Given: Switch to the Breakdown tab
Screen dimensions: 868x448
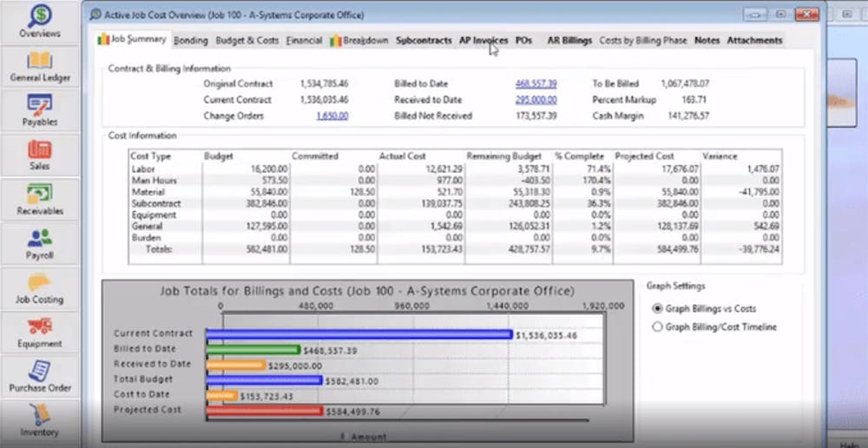Looking at the screenshot, I should [359, 41].
